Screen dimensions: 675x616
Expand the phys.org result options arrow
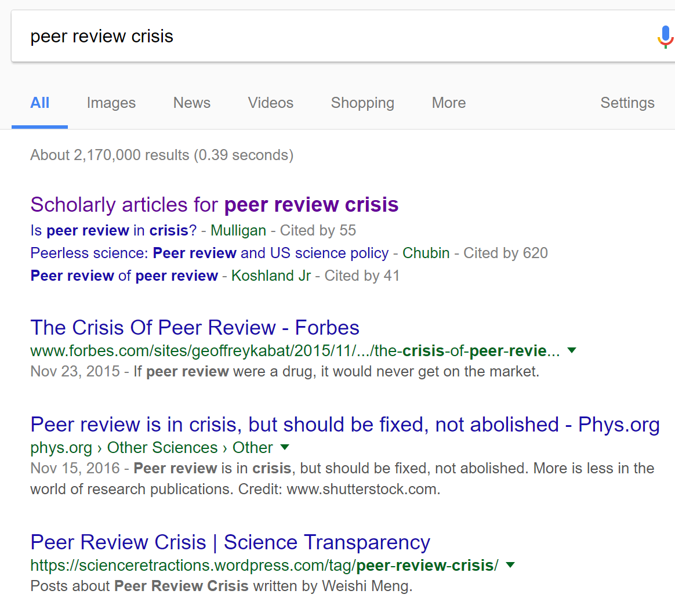285,447
